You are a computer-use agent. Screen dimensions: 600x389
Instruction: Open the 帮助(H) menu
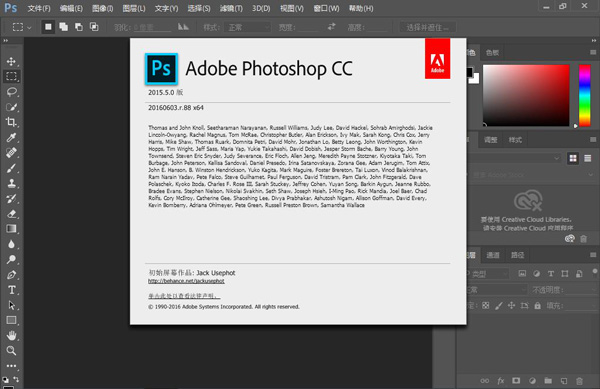tap(361, 8)
